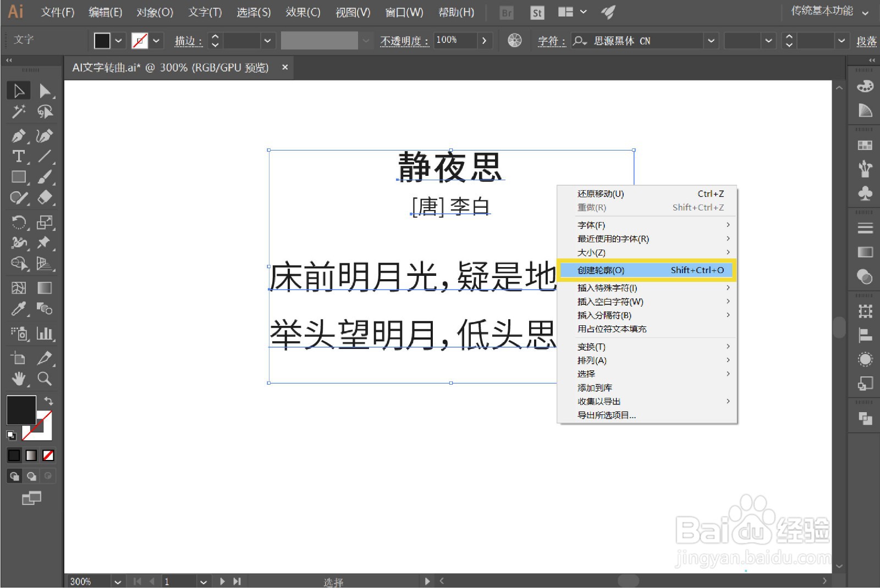Switch to Draw Behind mode
880x588 pixels.
pyautogui.click(x=31, y=476)
